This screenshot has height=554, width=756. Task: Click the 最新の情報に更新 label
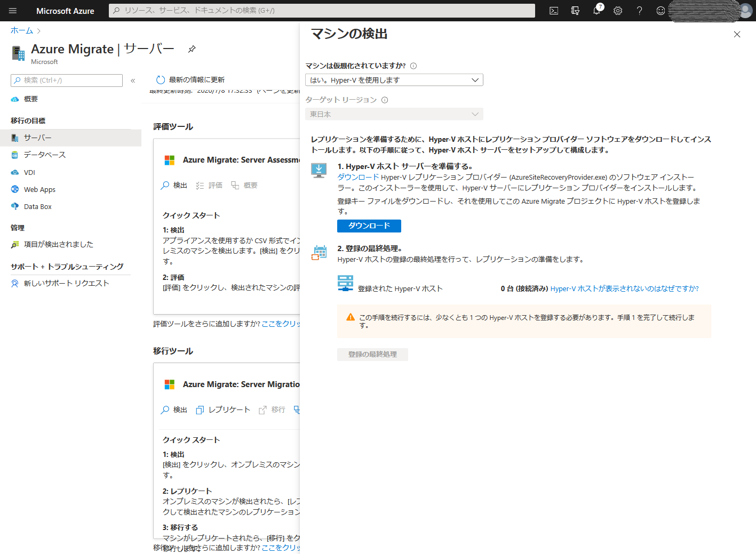point(197,80)
